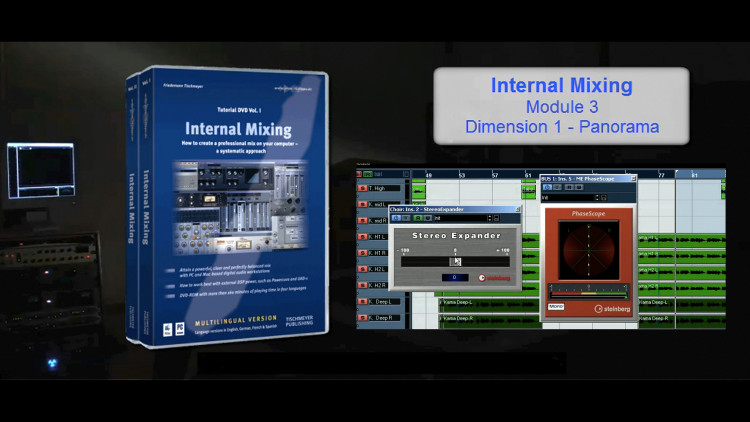Click the Steinberg logo in PhaseScope

coord(612,309)
